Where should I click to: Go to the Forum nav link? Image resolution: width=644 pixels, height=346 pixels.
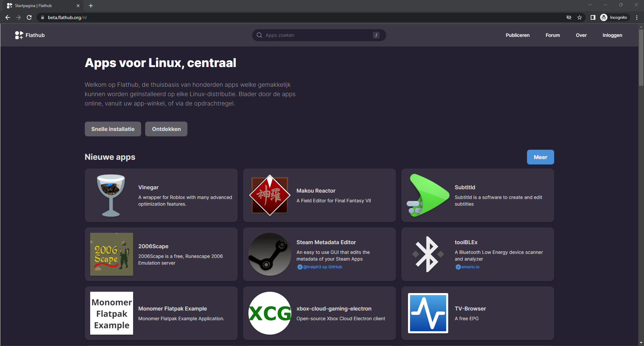[552, 35]
